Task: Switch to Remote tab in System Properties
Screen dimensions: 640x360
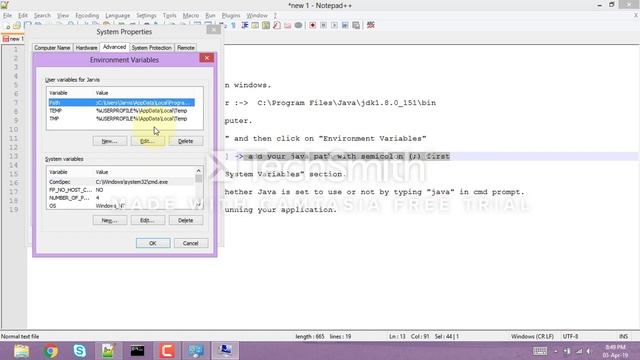Action: 186,48
